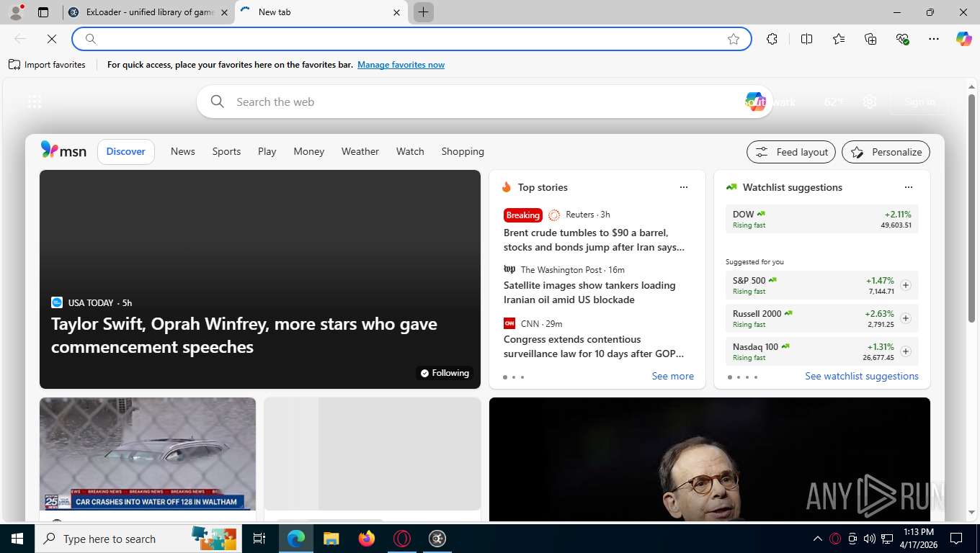Click See more under Top stories
This screenshot has width=980, height=553.
673,376
